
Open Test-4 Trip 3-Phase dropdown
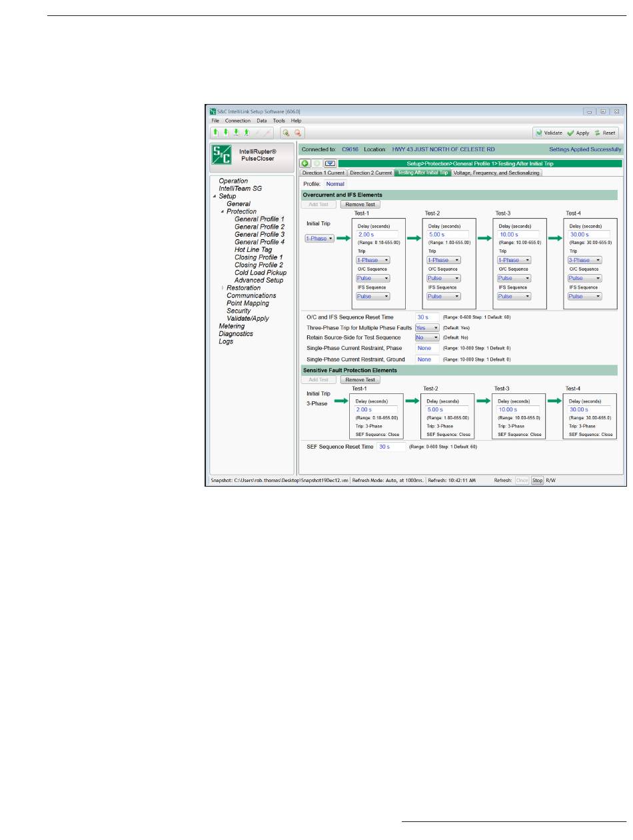point(585,260)
